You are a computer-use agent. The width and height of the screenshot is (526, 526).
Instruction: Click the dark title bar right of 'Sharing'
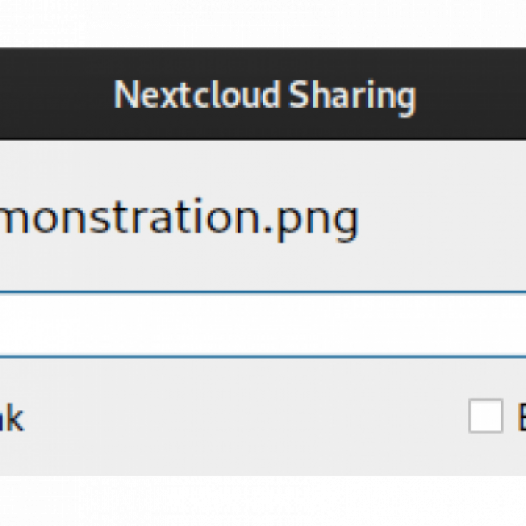(x=471, y=94)
